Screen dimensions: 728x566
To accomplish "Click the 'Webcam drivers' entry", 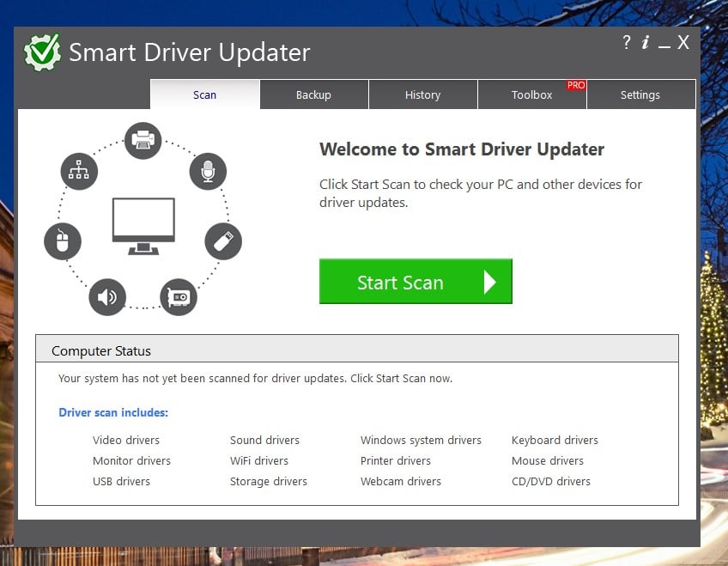I will pos(401,482).
